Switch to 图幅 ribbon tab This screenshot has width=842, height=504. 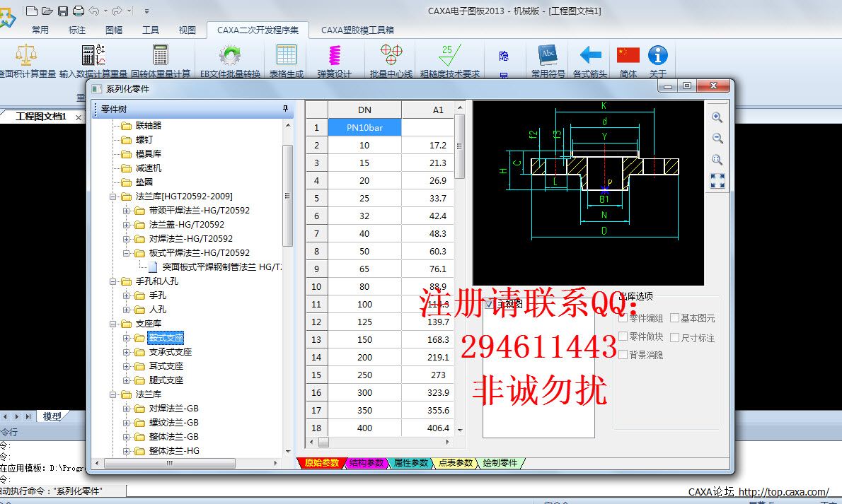(114, 30)
